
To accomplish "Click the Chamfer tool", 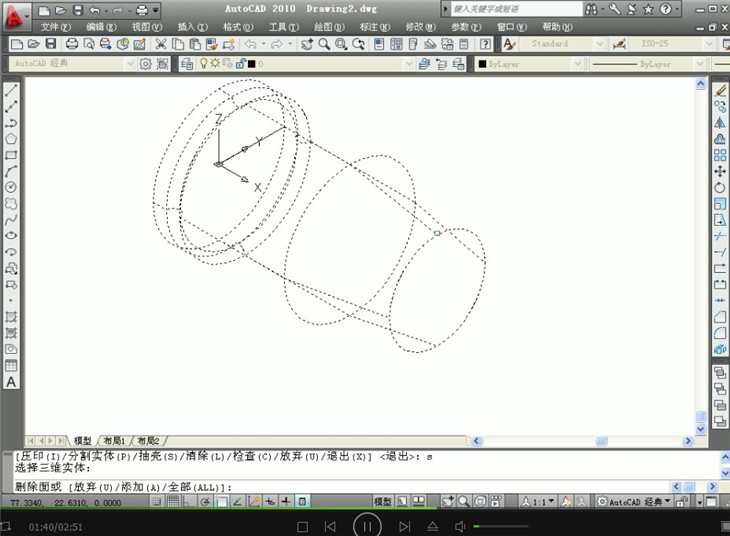I will click(720, 317).
